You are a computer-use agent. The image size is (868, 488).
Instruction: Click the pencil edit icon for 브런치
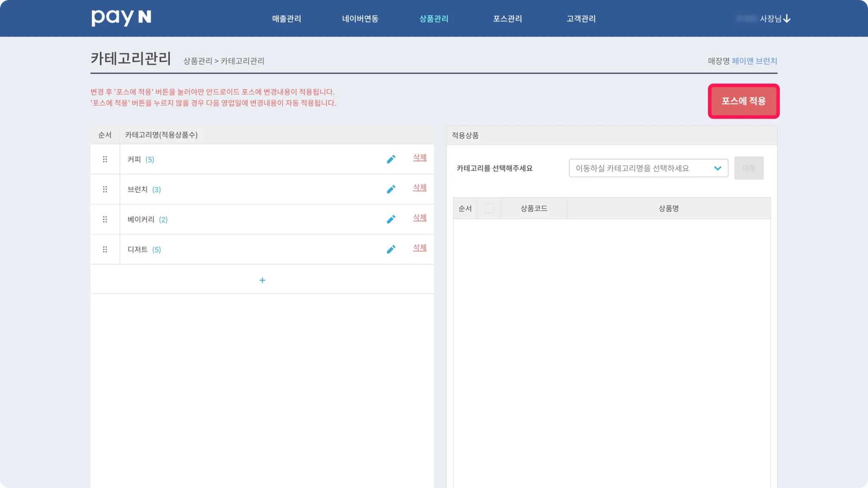click(391, 189)
